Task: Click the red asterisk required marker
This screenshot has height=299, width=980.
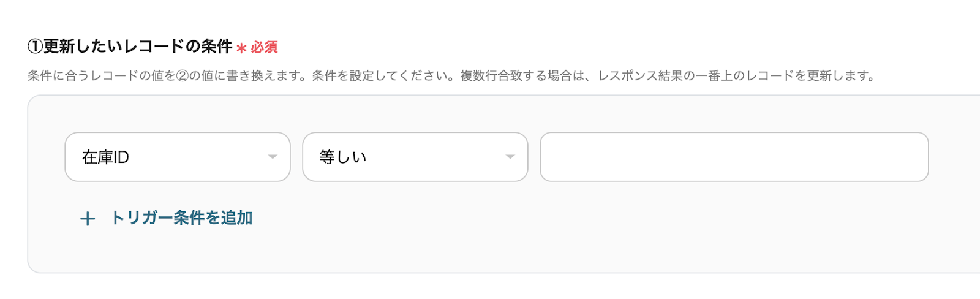Action: click(241, 48)
